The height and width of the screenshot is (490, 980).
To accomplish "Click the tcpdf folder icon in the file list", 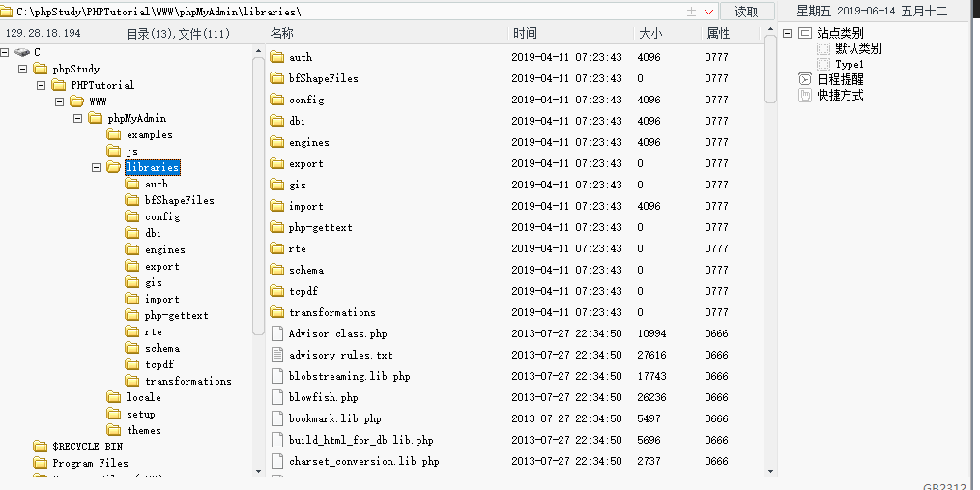I will coord(277,291).
